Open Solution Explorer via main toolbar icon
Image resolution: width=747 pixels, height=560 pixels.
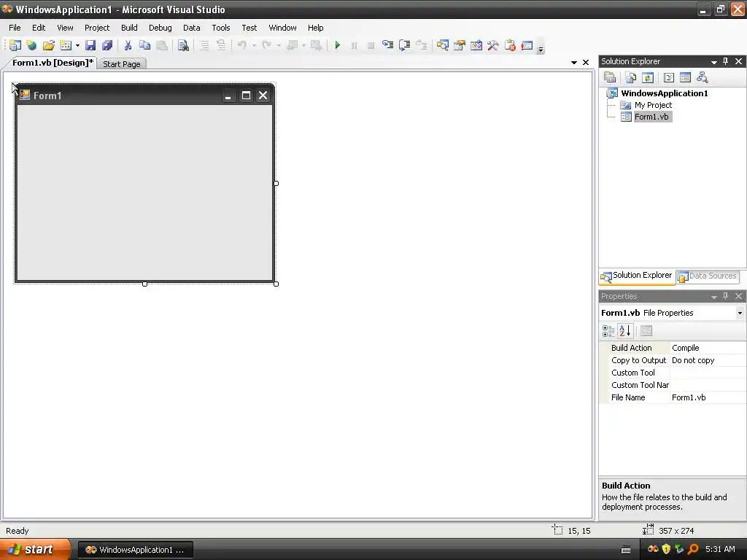coord(443,45)
